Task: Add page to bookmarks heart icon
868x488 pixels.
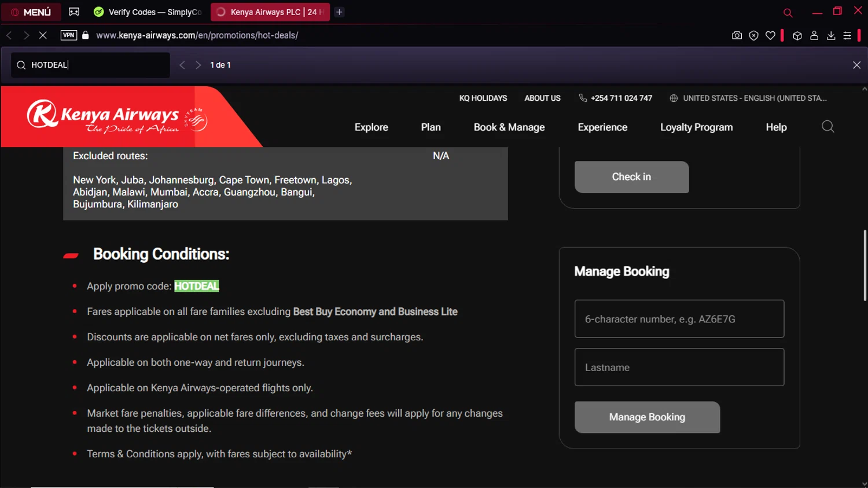Action: pos(770,35)
